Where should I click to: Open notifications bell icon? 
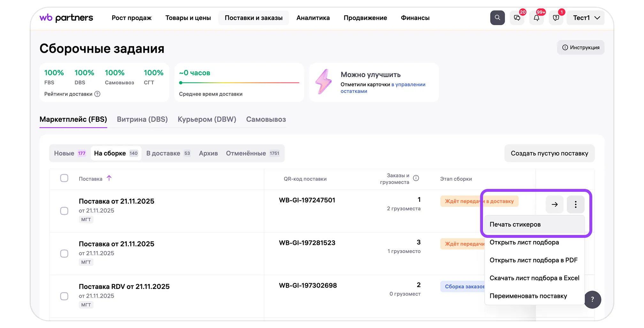point(536,18)
